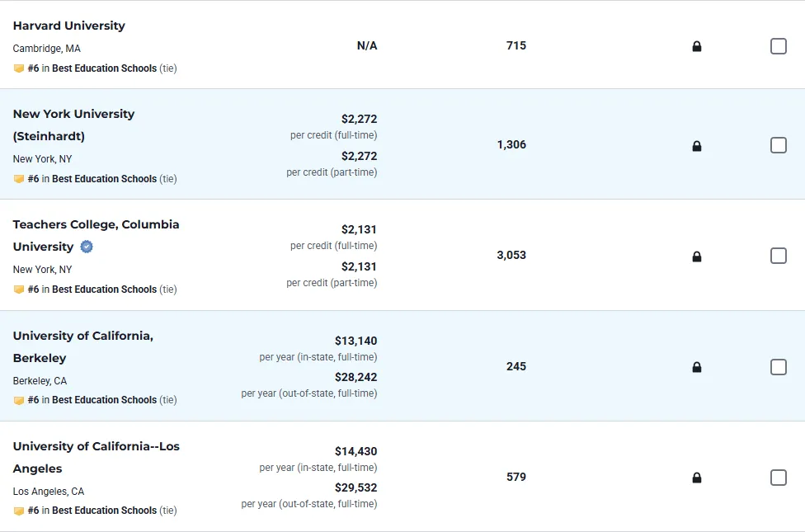Click the verified badge beside Teachers College, Columbia
The height and width of the screenshot is (532, 805).
pyautogui.click(x=87, y=247)
